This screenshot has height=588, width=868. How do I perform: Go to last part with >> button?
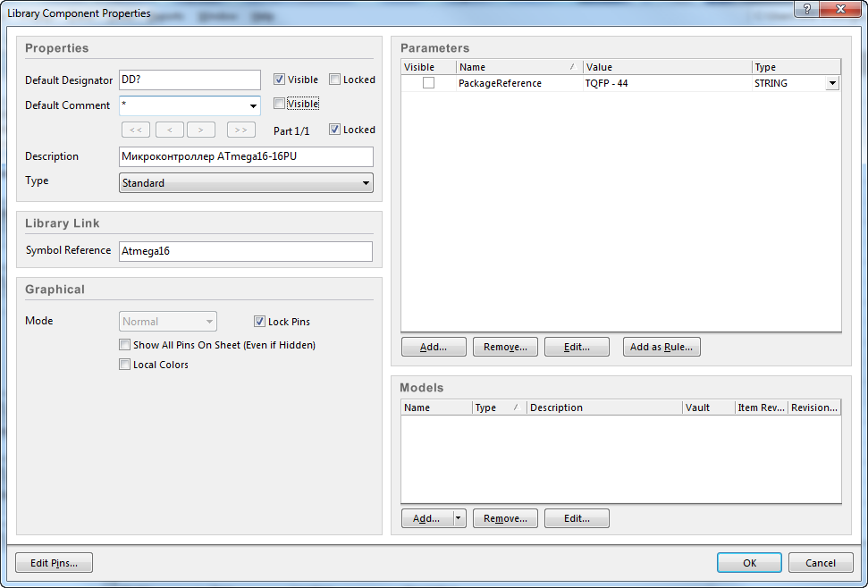click(241, 130)
